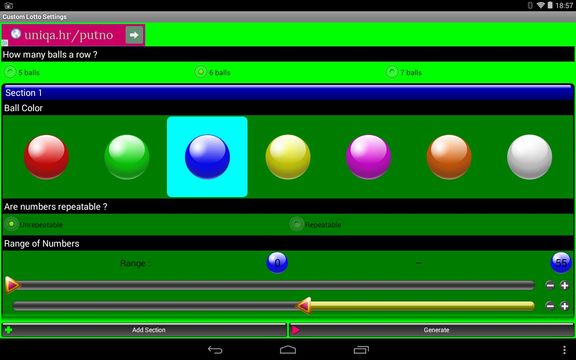Click plus stepper of maximum range slider

(x=565, y=306)
